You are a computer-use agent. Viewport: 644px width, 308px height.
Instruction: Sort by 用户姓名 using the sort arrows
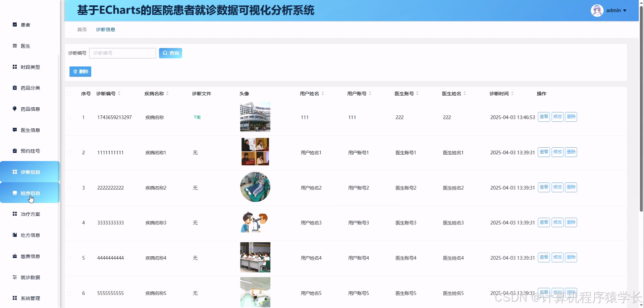click(323, 94)
